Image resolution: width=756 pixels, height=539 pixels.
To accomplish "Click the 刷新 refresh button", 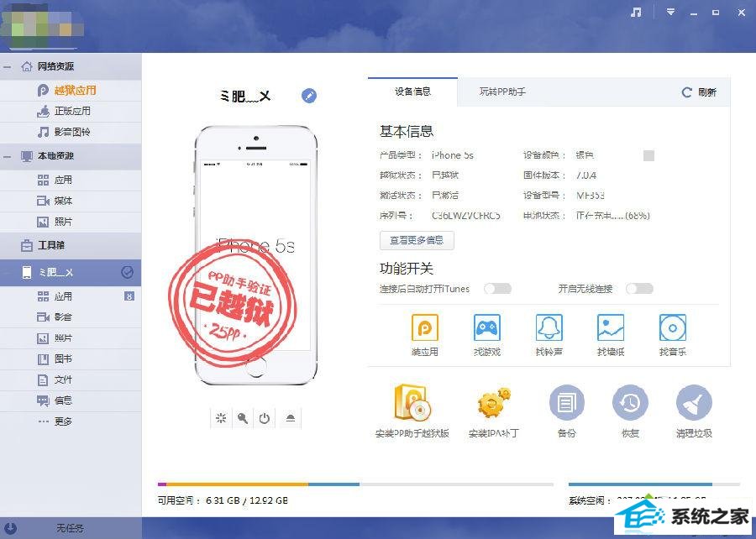I will click(699, 92).
